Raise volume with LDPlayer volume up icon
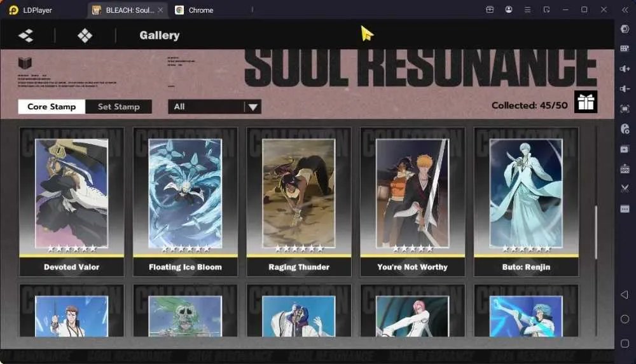The width and height of the screenshot is (636, 364). [x=625, y=69]
